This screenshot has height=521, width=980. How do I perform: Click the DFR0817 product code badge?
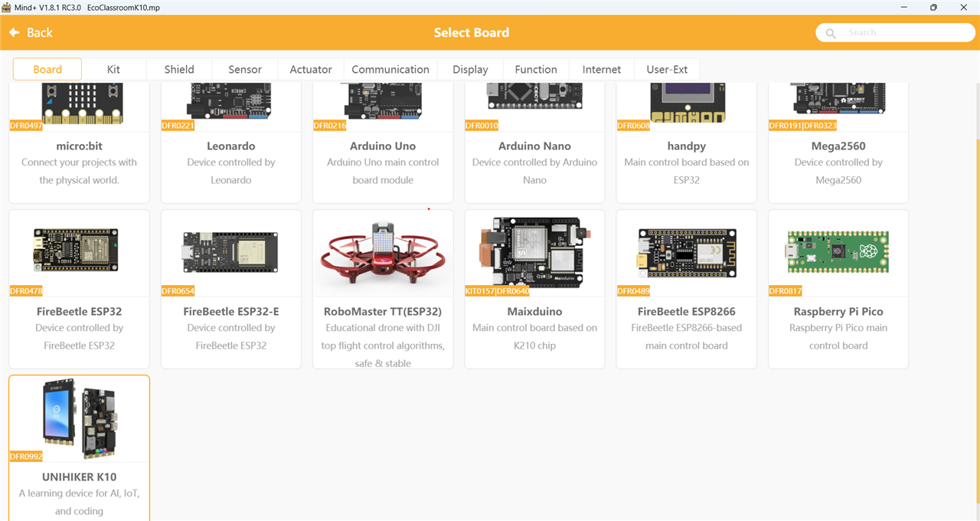pyautogui.click(x=786, y=290)
